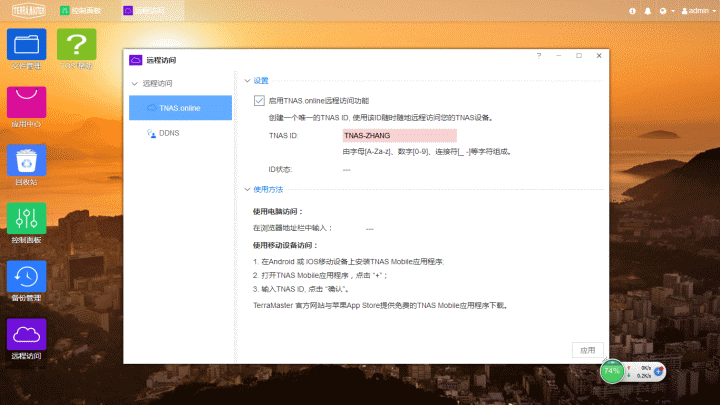Open the TOS Help question mark icon
The height and width of the screenshot is (405, 720).
coord(77,45)
